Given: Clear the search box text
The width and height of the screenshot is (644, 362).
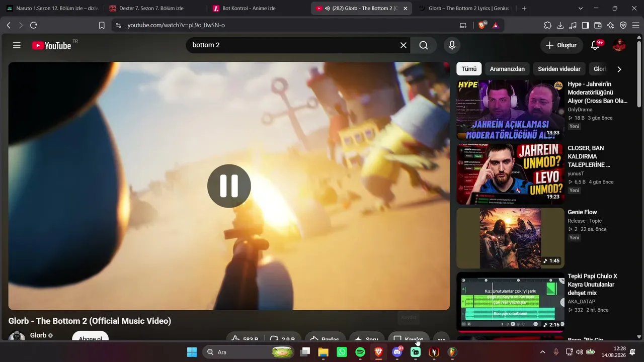Looking at the screenshot, I should [404, 45].
